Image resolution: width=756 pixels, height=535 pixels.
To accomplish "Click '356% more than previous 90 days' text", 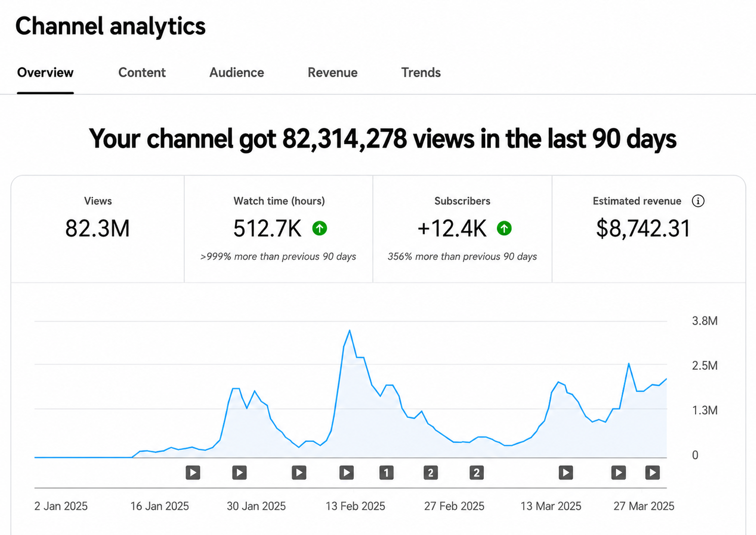I will click(x=462, y=257).
